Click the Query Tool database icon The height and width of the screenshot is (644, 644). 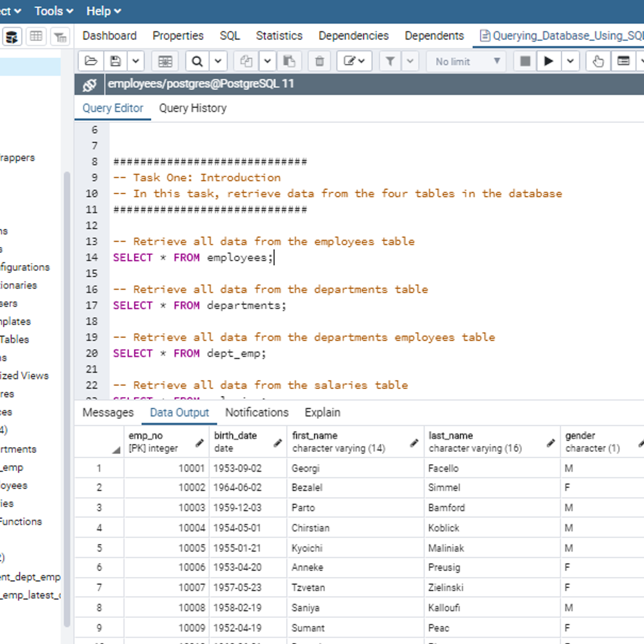click(12, 36)
